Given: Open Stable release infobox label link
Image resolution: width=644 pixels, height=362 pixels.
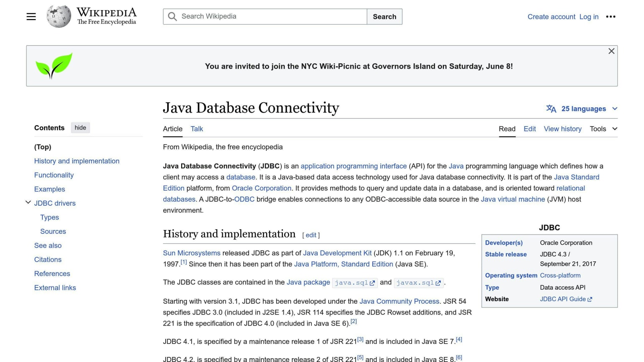Looking at the screenshot, I should [x=506, y=254].
